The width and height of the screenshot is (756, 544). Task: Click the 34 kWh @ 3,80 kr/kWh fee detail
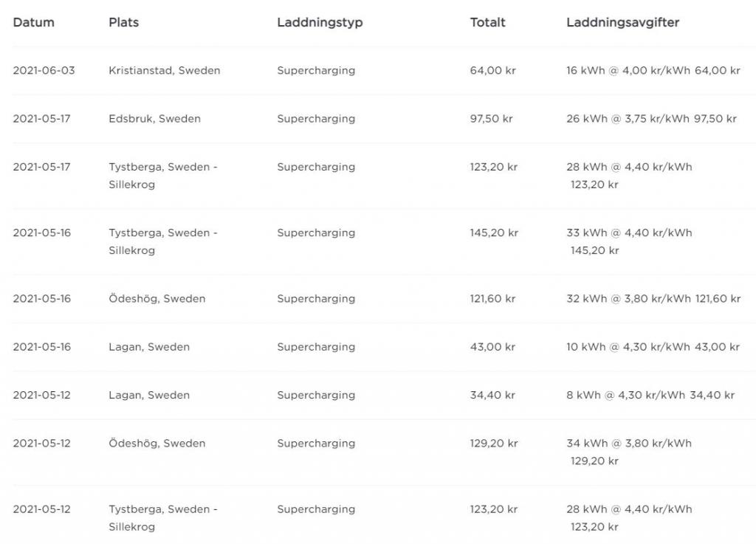(629, 444)
